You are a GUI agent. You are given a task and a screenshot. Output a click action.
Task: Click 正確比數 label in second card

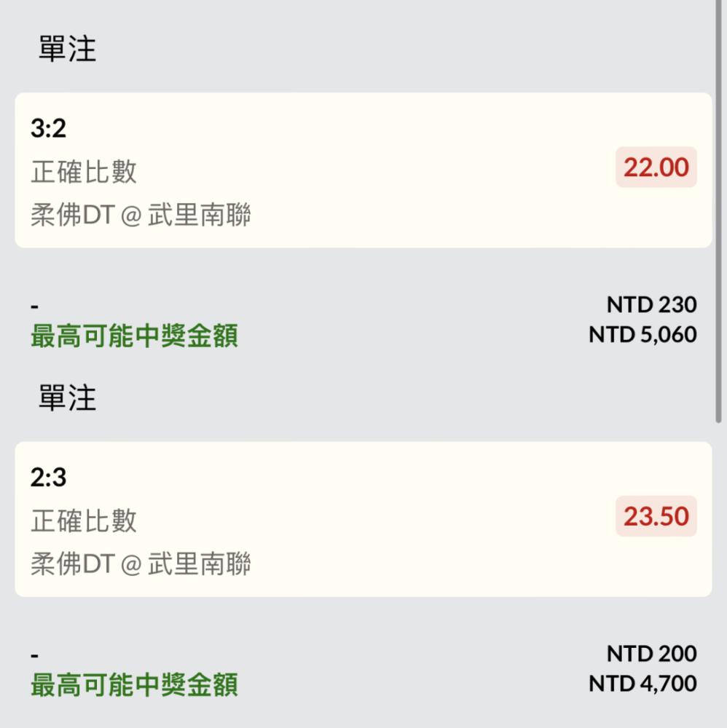point(84,521)
